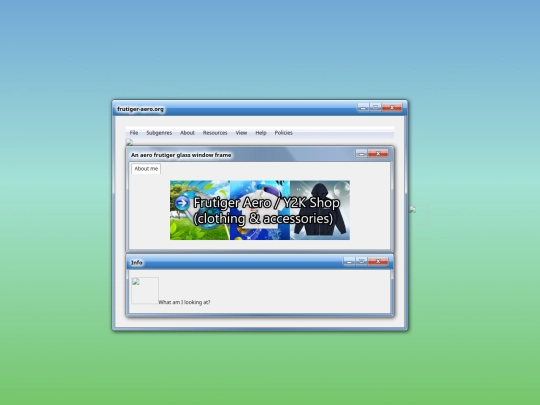Click the frutiger-aero.org window title
The height and width of the screenshot is (405, 540).
click(x=140, y=109)
